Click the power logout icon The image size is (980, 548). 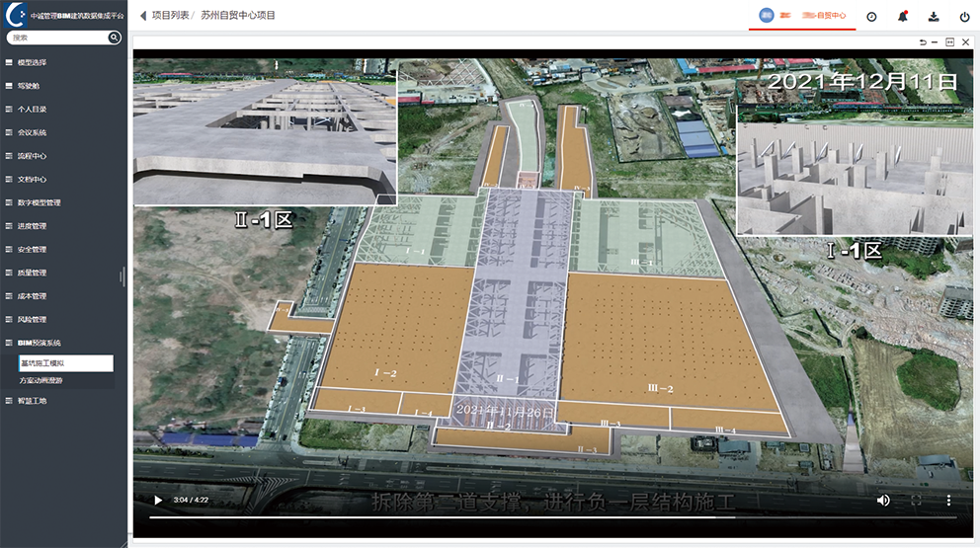pyautogui.click(x=965, y=17)
